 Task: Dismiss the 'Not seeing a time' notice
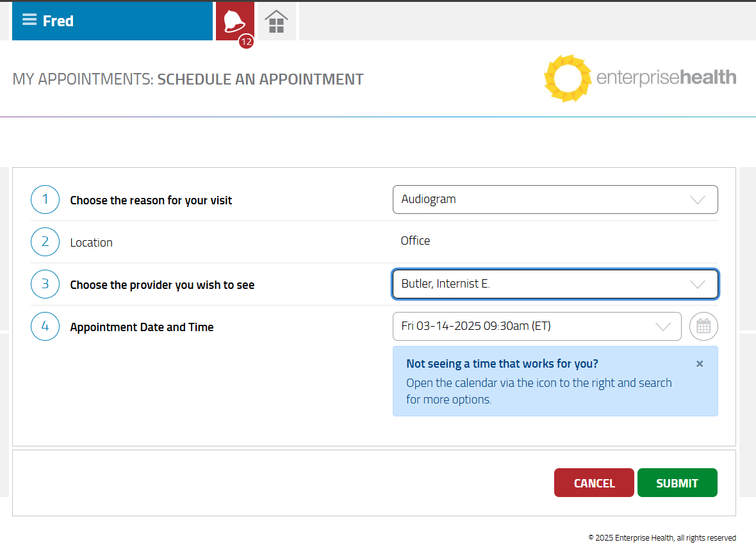(700, 364)
